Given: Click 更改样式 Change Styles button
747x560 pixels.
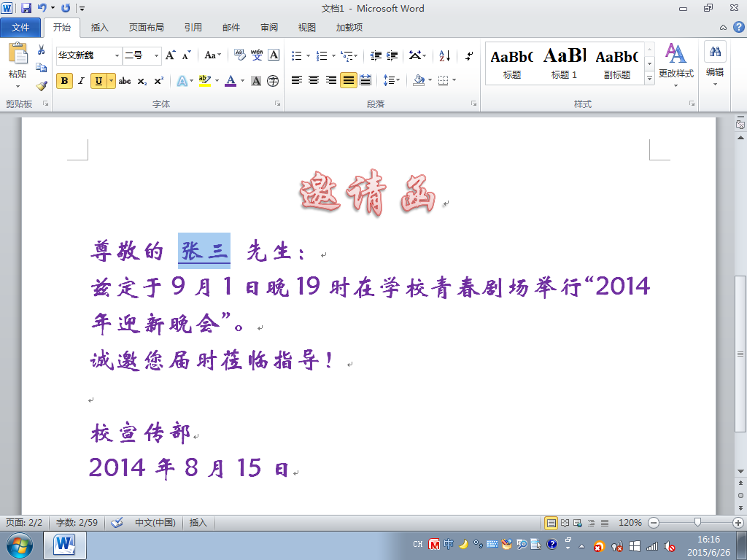Looking at the screenshot, I should tap(676, 64).
